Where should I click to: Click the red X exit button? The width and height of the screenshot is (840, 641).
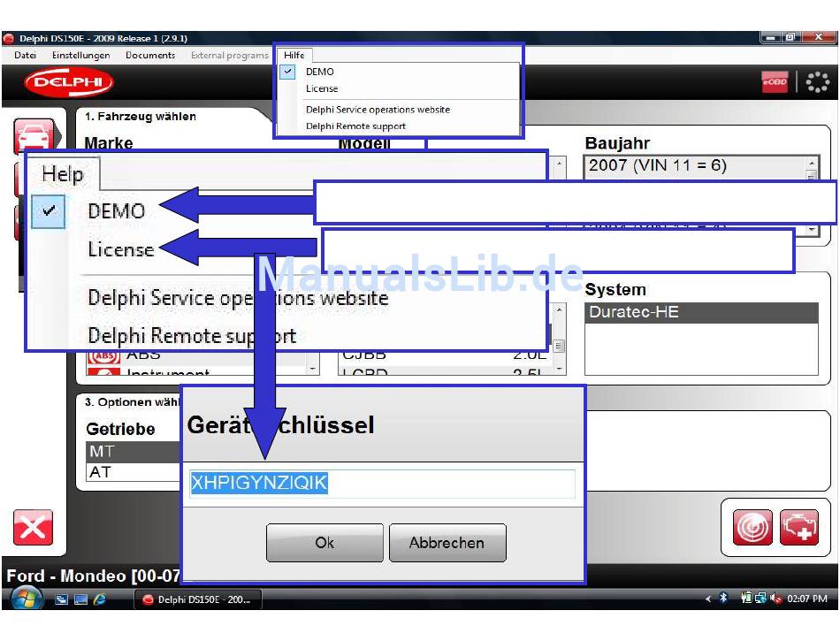34,528
